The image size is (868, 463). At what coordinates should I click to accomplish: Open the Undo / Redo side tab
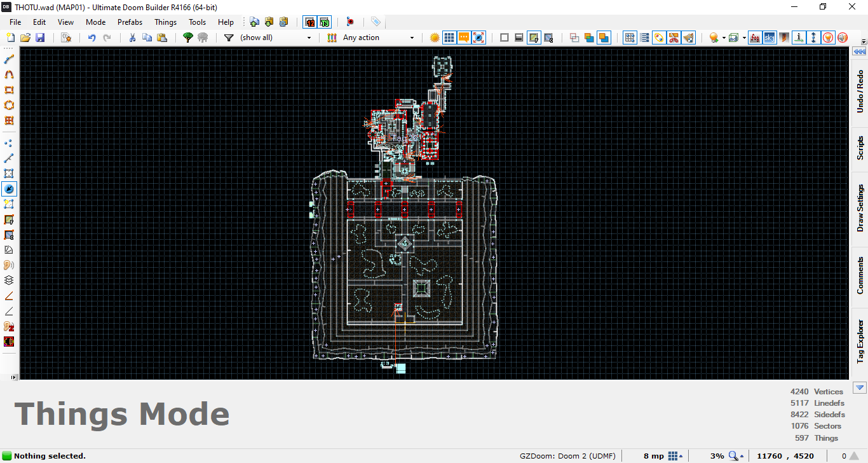860,90
